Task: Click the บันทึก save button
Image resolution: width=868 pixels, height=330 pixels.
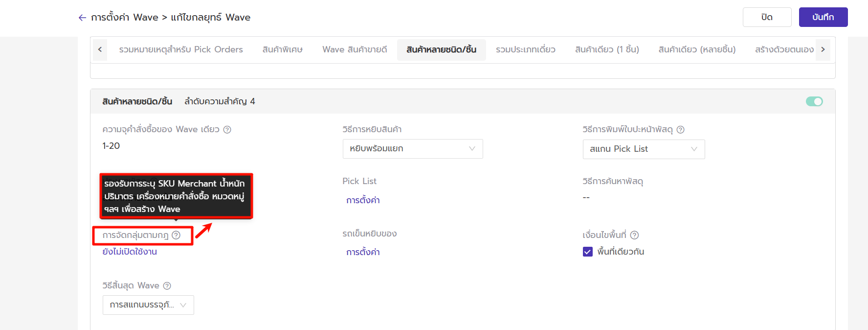Action: (x=823, y=17)
